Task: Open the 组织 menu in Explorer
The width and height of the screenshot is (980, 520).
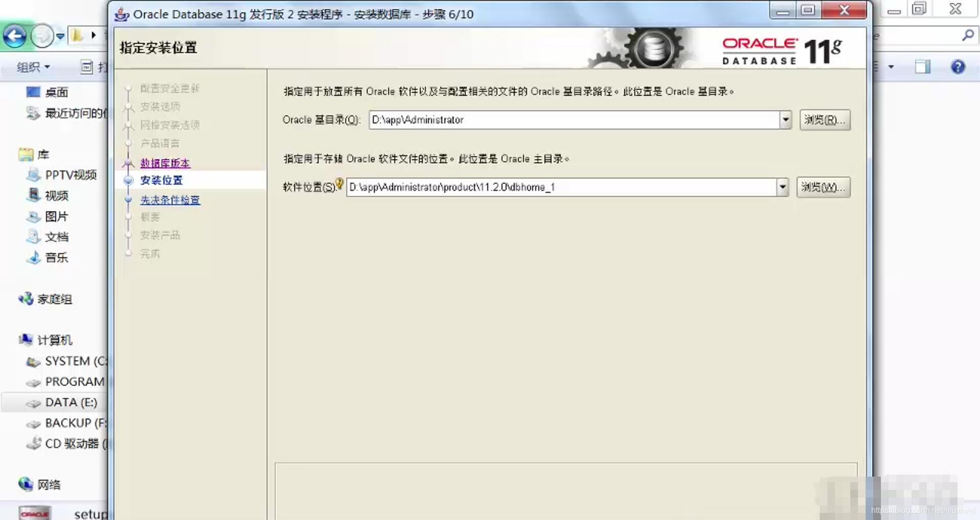Action: click(x=33, y=67)
